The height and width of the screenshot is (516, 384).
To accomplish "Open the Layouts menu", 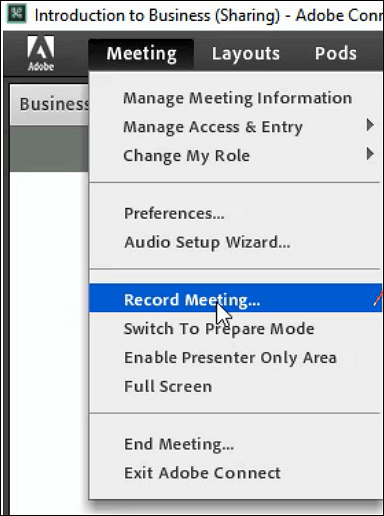I will pyautogui.click(x=246, y=54).
